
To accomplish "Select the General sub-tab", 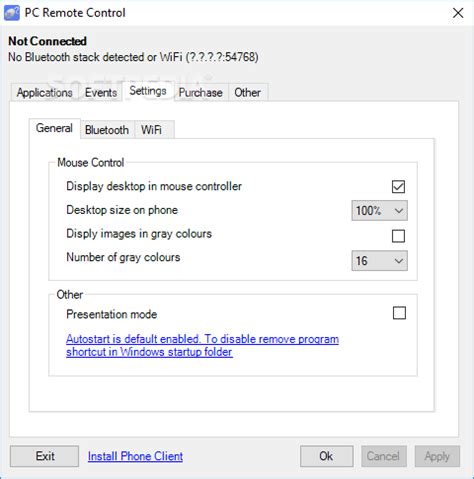I will click(x=54, y=128).
